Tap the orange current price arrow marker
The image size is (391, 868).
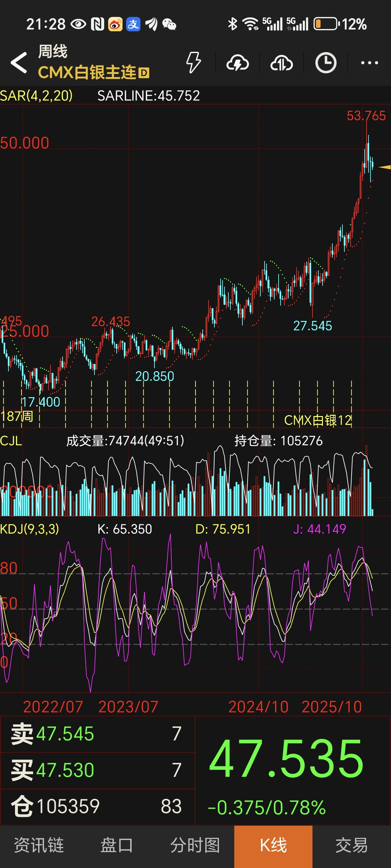click(384, 167)
